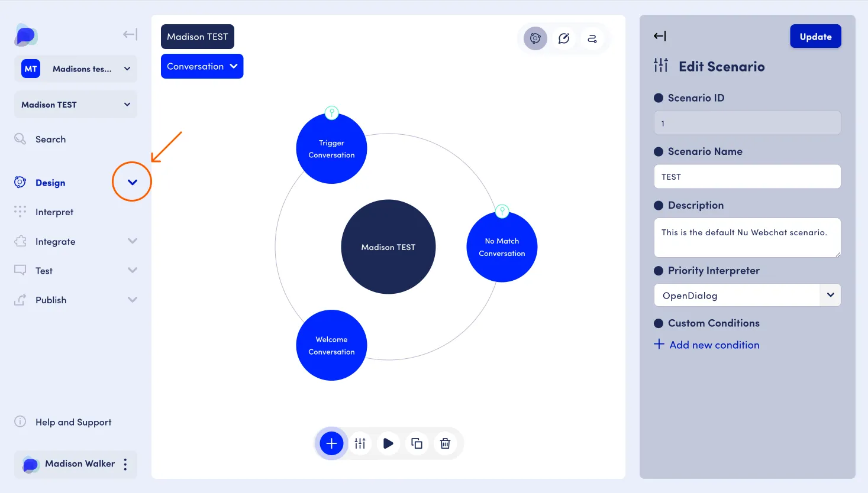Screen dimensions: 868x493
Task: Expand the Design section chevron
Action: pyautogui.click(x=133, y=182)
